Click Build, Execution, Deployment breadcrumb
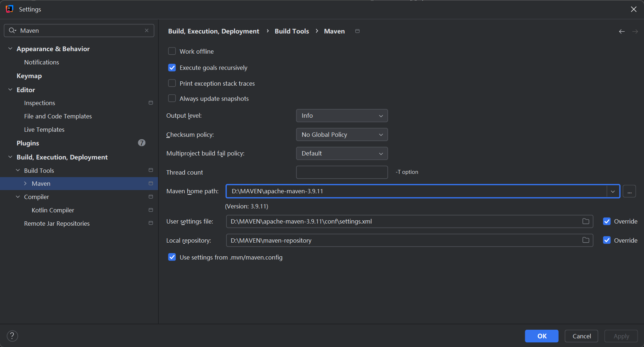Screen dimensions: 644x347 point(213,31)
